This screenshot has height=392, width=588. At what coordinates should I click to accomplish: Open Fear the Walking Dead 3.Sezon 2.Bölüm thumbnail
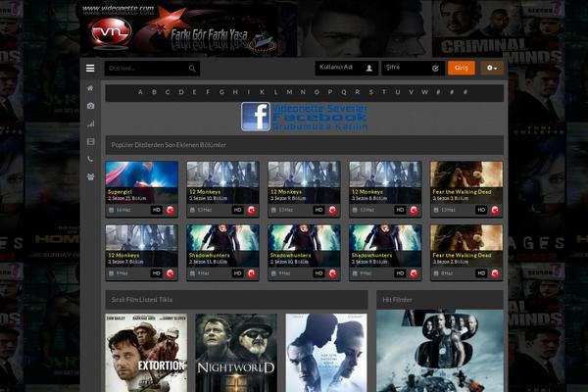466,246
